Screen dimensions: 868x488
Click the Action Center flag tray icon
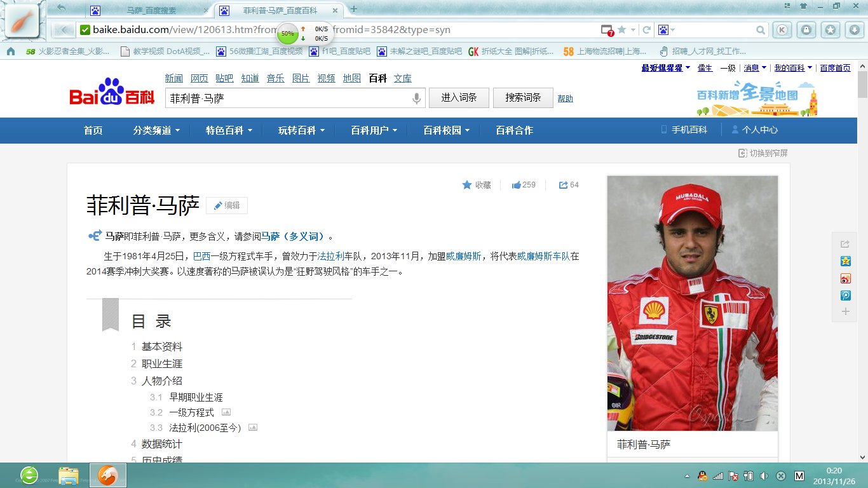click(733, 476)
